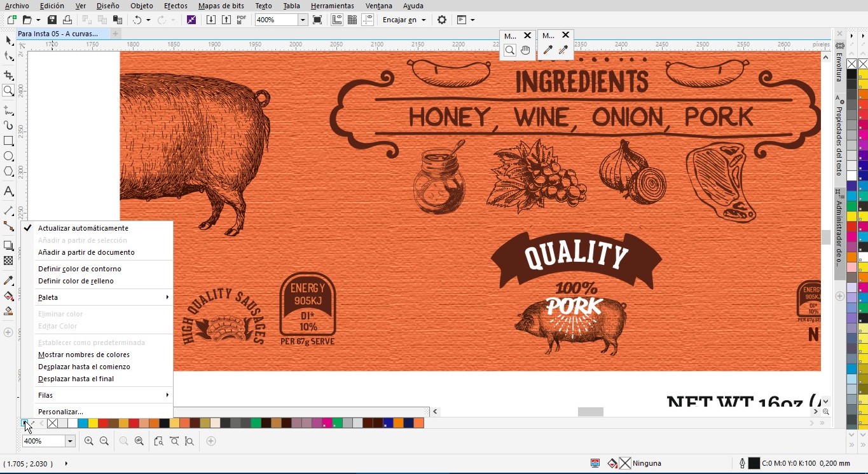Image resolution: width=868 pixels, height=474 pixels.
Task: Open bottom zoom level 400% dropdown
Action: (x=70, y=441)
